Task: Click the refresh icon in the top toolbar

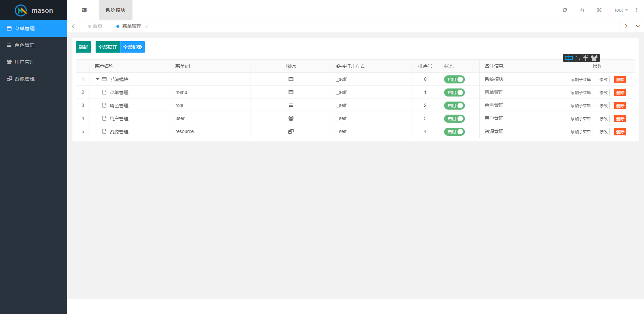Action: (565, 10)
